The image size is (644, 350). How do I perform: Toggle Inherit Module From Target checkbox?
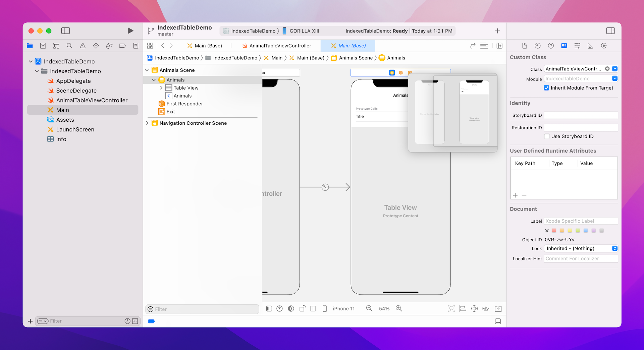(547, 88)
